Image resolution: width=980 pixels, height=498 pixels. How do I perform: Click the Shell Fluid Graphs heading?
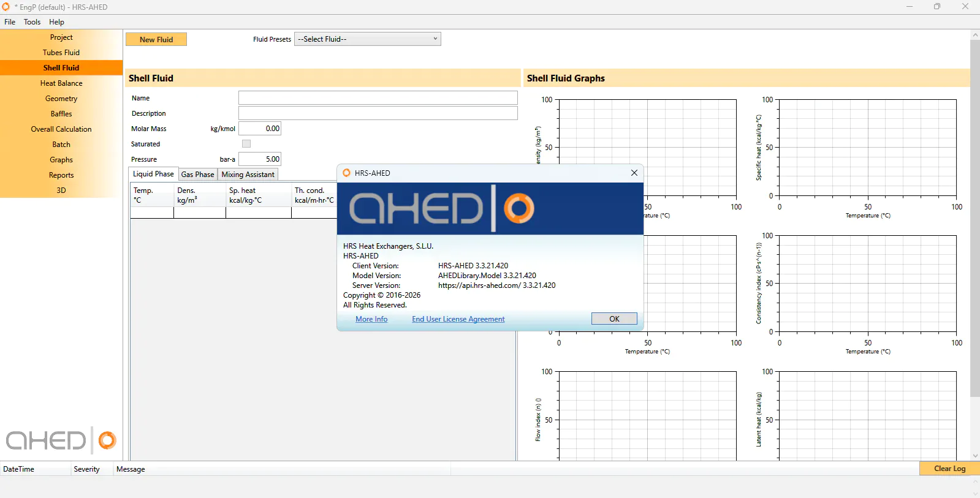pos(566,78)
